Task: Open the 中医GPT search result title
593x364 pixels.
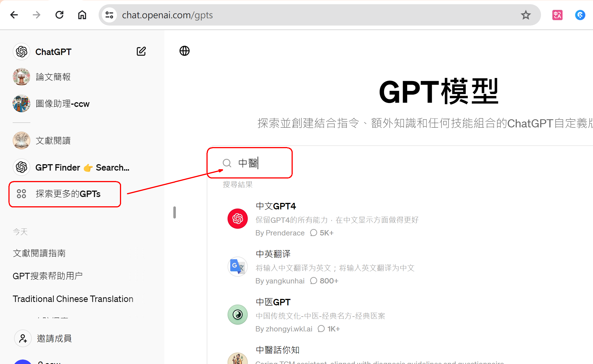Action: tap(273, 302)
